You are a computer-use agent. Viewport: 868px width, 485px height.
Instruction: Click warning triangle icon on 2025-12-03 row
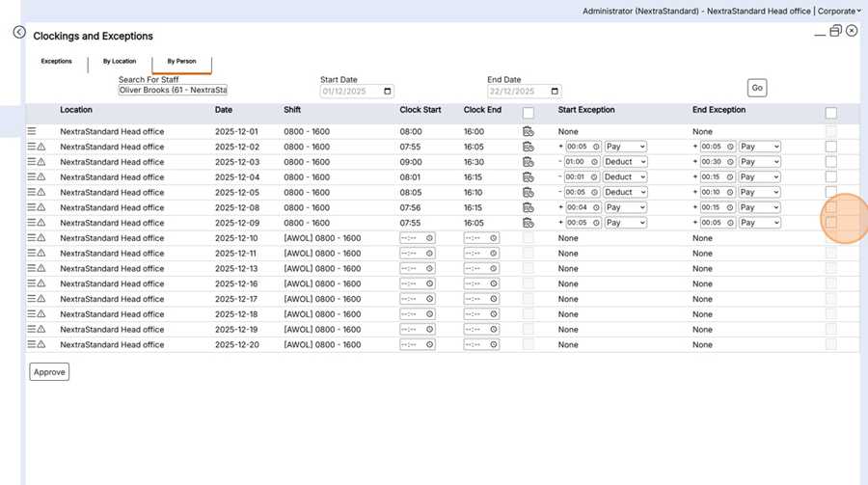41,162
